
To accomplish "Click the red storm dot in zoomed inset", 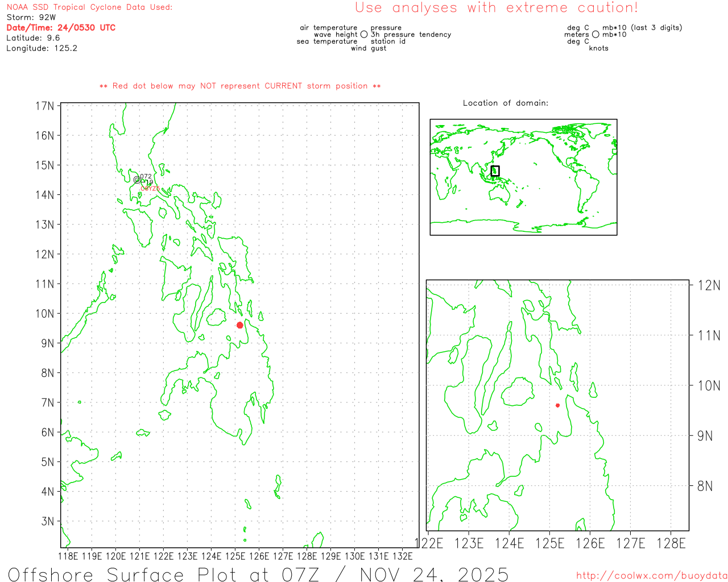I will (557, 405).
